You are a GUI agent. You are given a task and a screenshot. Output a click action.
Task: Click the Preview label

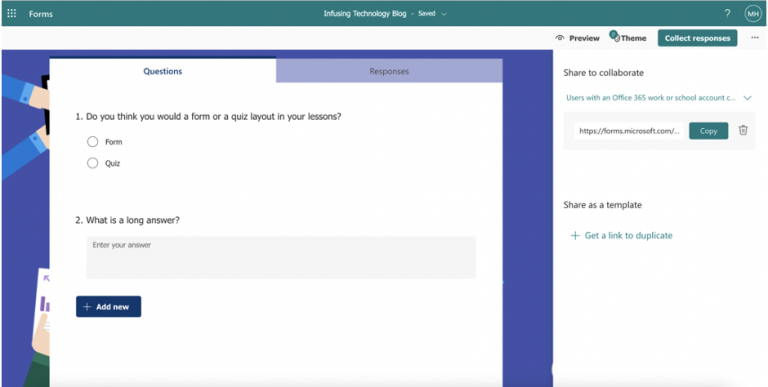pyautogui.click(x=584, y=38)
